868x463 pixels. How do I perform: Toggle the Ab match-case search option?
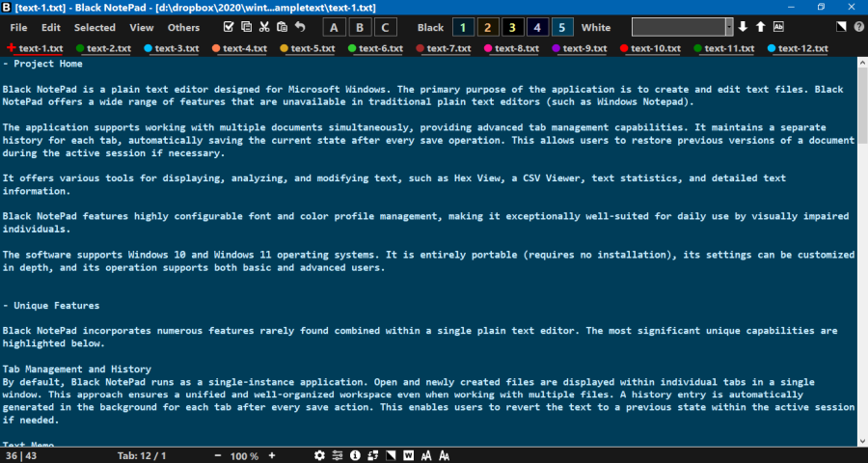(x=778, y=27)
